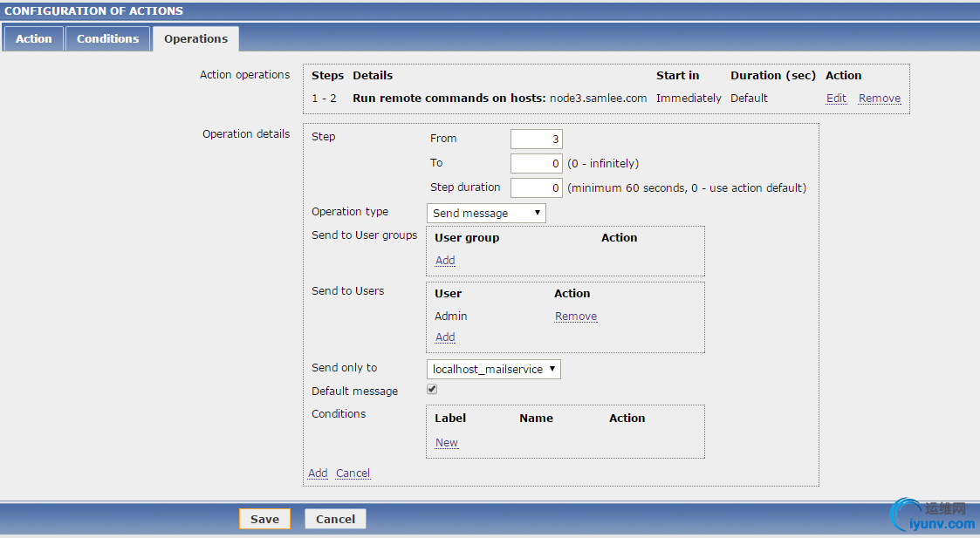
Task: Expand the Send only to dropdown
Action: coord(494,370)
